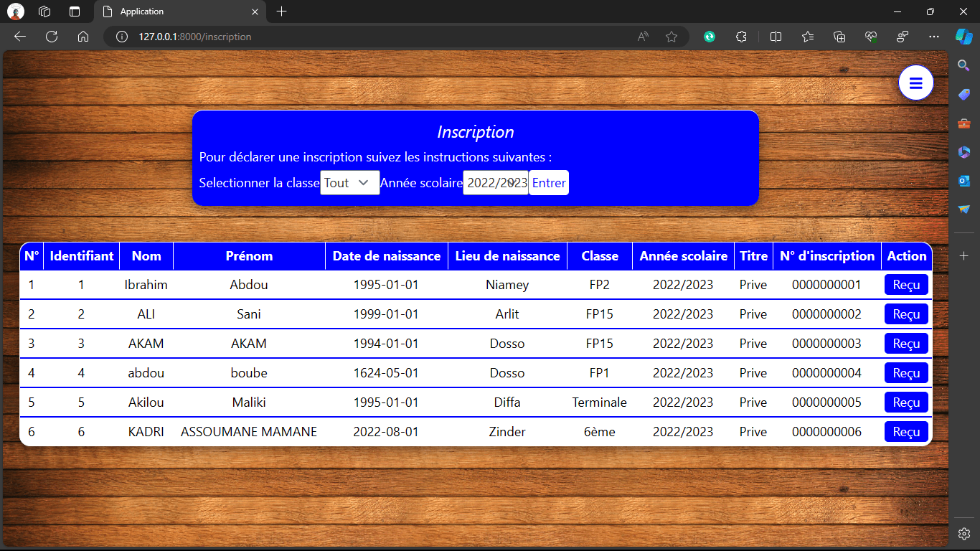Viewport: 980px width, 551px height.
Task: Click the birth date 1624-05-01
Action: pyautogui.click(x=386, y=373)
